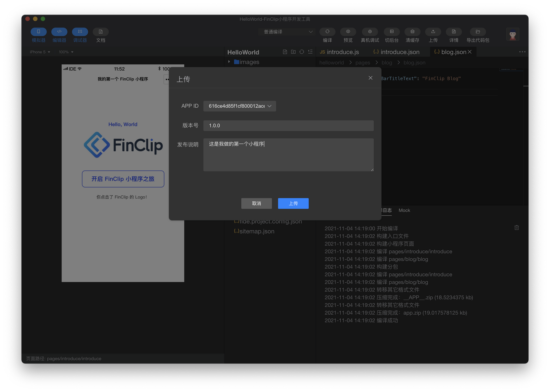Viewport: 550px width, 392px height.
Task: Click the 预览 preview eye icon
Action: (348, 32)
